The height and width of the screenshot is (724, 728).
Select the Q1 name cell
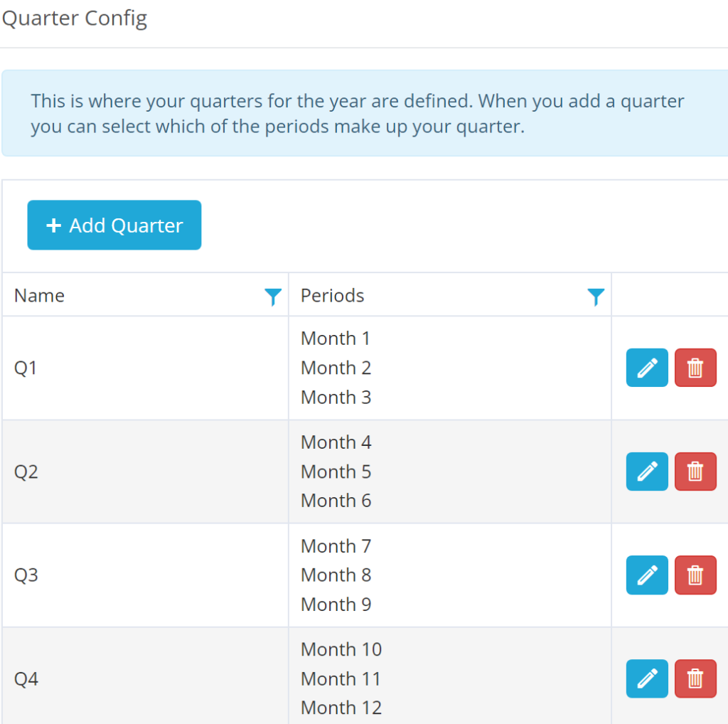pyautogui.click(x=26, y=368)
